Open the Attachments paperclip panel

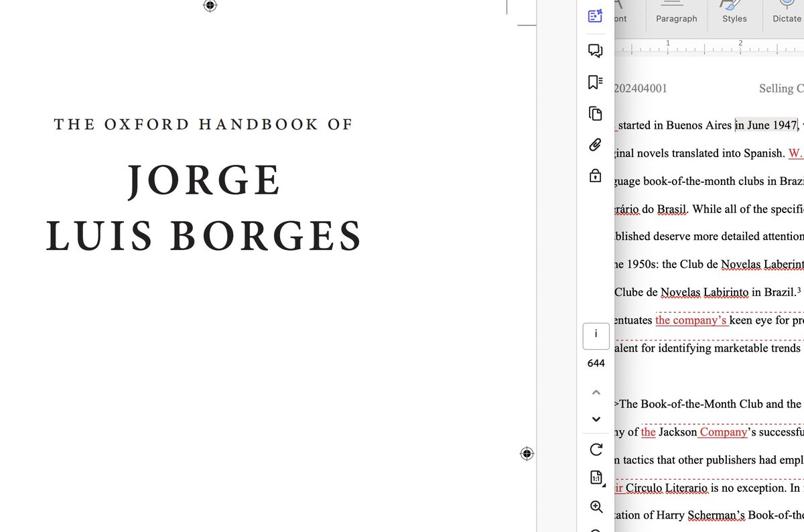click(595, 145)
